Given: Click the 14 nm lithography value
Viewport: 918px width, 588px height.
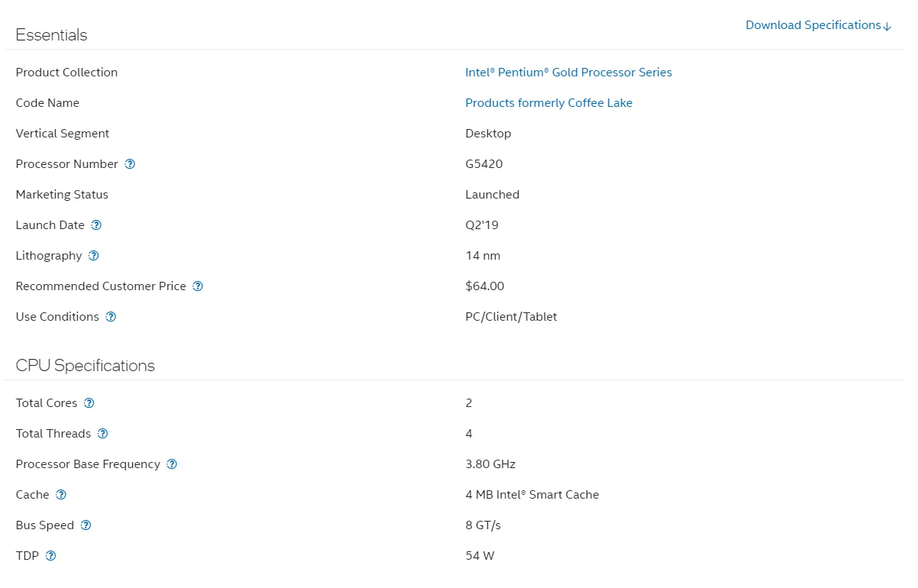Looking at the screenshot, I should pos(483,256).
